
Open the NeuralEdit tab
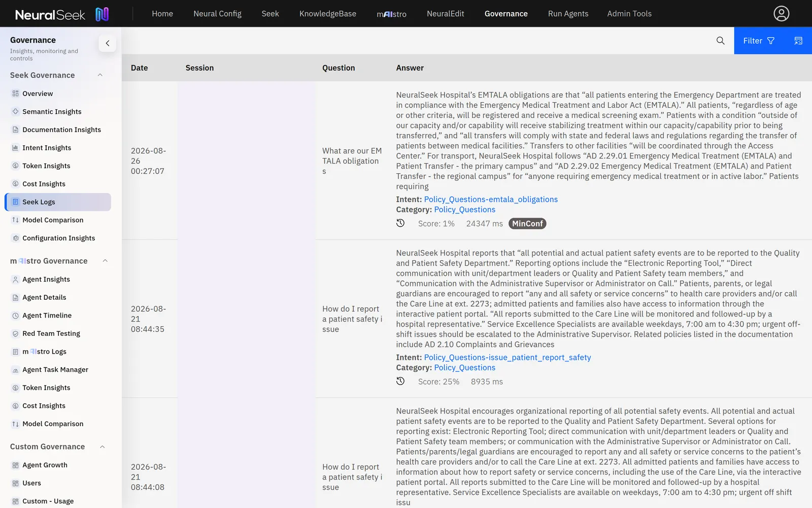446,14
